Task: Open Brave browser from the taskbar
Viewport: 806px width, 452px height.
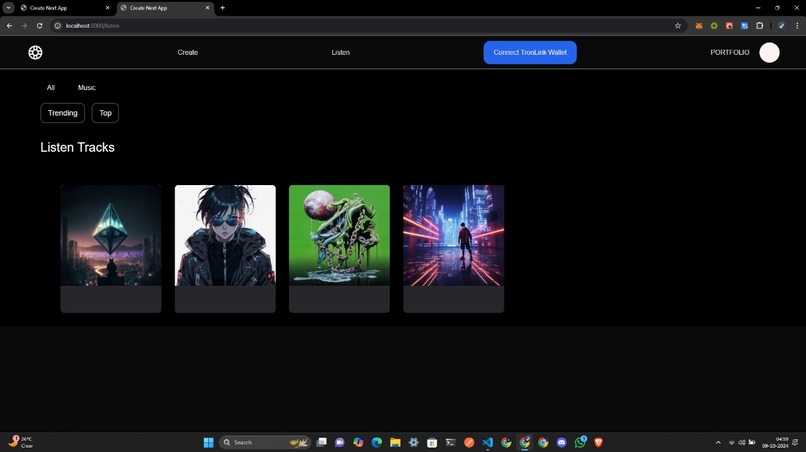Action: 598,442
